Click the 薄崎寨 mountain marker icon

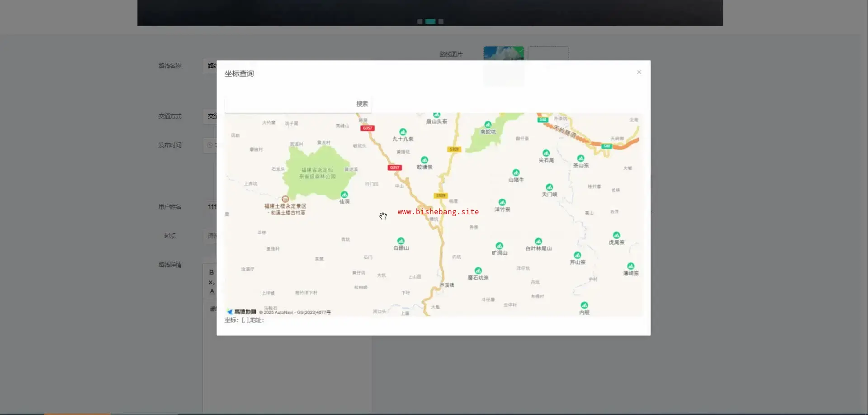click(631, 266)
